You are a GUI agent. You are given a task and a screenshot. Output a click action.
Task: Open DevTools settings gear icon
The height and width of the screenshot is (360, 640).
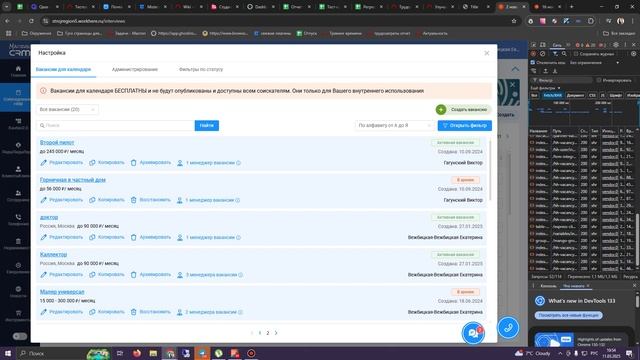point(616,44)
